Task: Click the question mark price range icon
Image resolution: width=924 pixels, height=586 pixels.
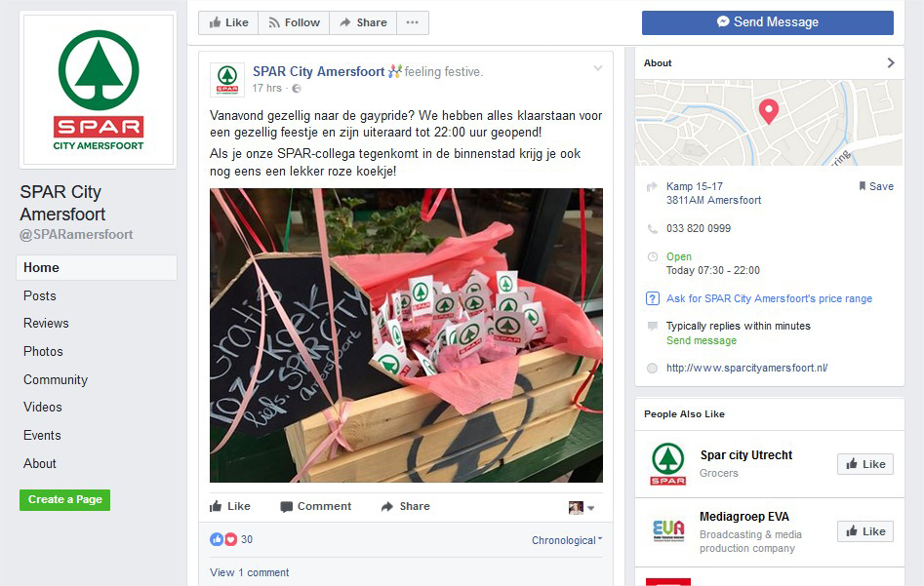Action: pos(653,298)
